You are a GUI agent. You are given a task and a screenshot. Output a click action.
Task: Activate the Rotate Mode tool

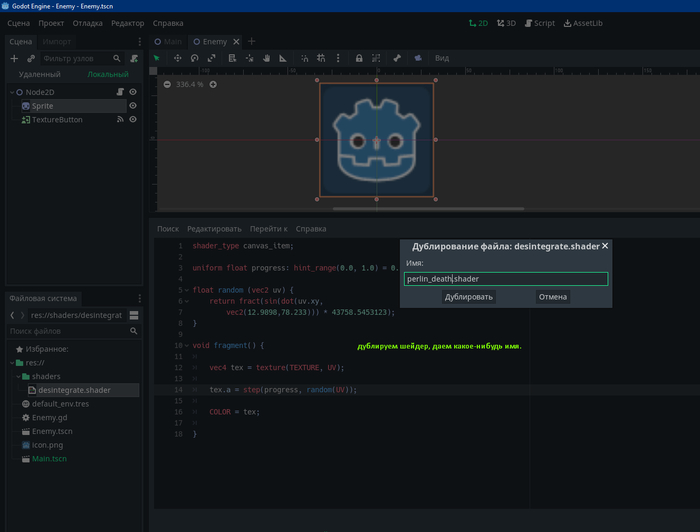[195, 59]
